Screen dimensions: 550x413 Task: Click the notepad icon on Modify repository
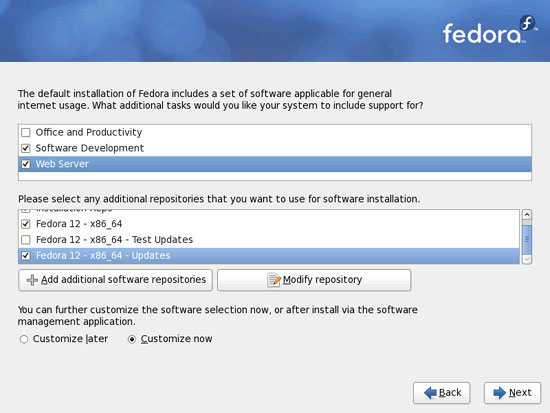(x=274, y=280)
